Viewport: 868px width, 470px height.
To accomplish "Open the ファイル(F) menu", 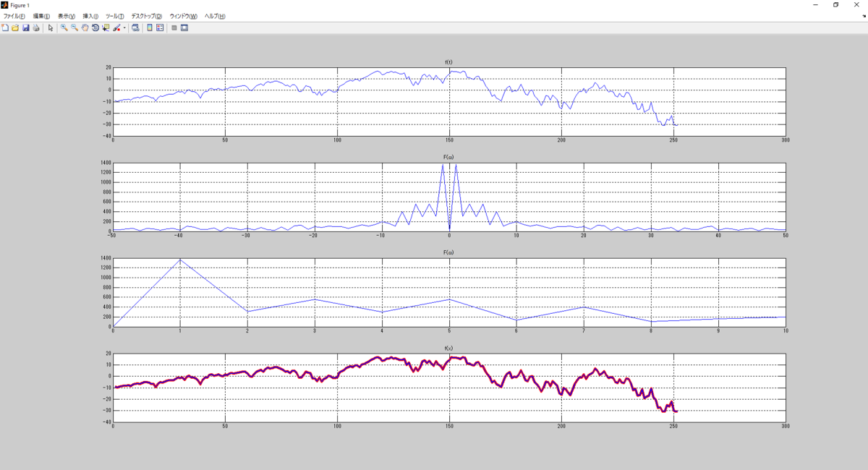I will point(14,16).
